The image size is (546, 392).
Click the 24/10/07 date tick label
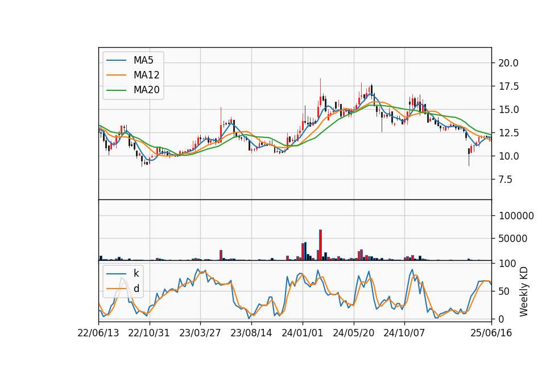tap(404, 333)
